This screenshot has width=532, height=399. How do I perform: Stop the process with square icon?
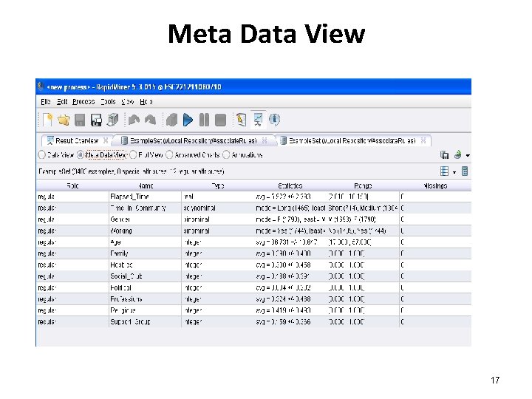pyautogui.click(x=220, y=120)
